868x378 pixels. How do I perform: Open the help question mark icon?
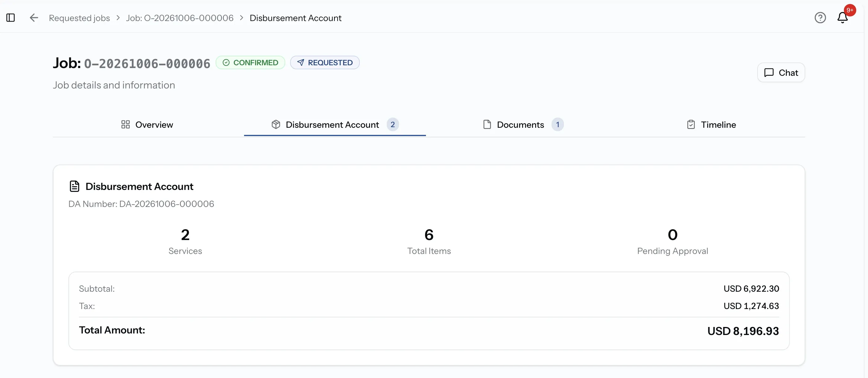pos(820,18)
